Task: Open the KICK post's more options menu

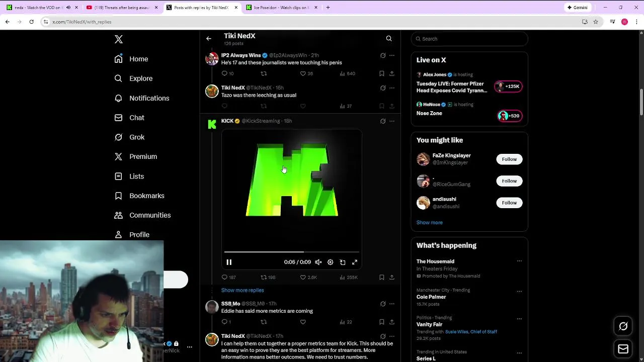Action: click(392, 121)
